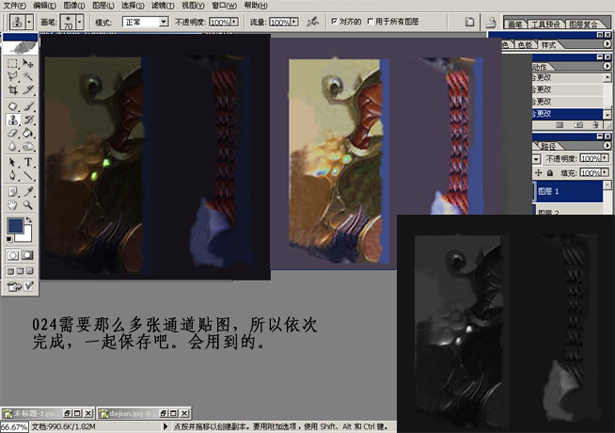Select the Path Selection arrow tool

(x=13, y=162)
